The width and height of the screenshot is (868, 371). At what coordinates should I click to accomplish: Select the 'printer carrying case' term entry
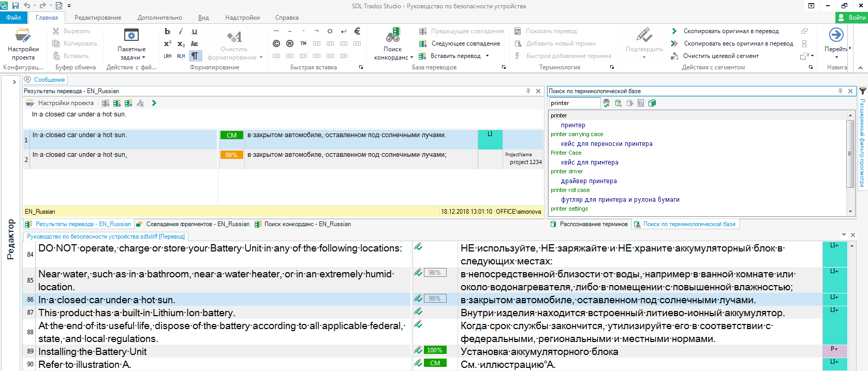(x=577, y=134)
